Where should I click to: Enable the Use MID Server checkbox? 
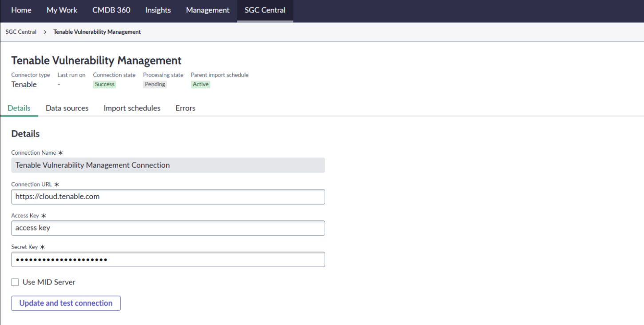pos(15,282)
